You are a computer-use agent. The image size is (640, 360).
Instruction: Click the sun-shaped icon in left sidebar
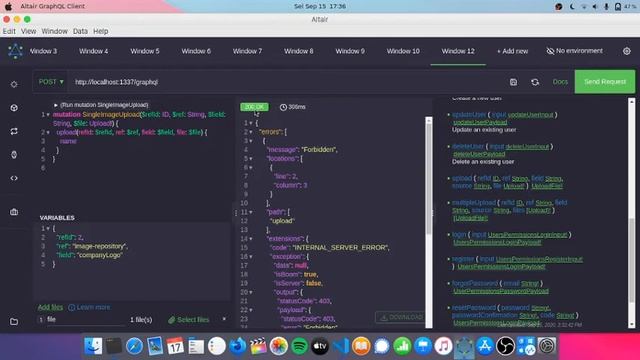pyautogui.click(x=14, y=84)
